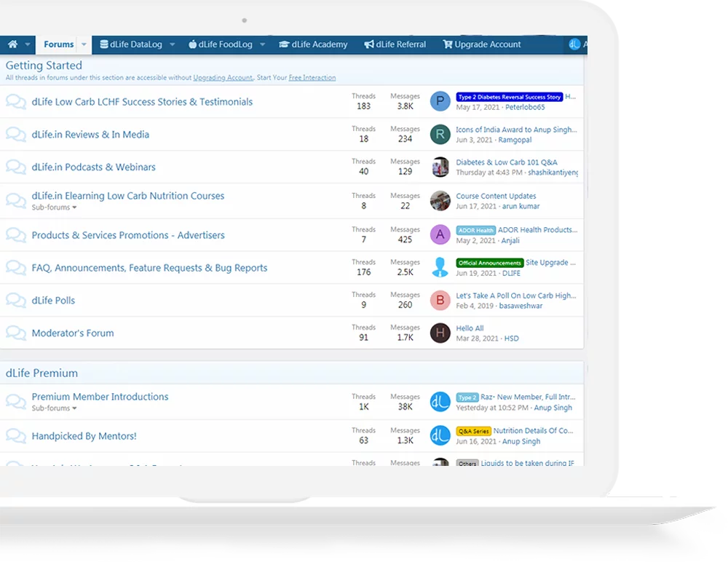Screen dimensions: 728x562
Task: Expand Sub-forums under Elearning Nutrition Courses
Action: pos(54,207)
